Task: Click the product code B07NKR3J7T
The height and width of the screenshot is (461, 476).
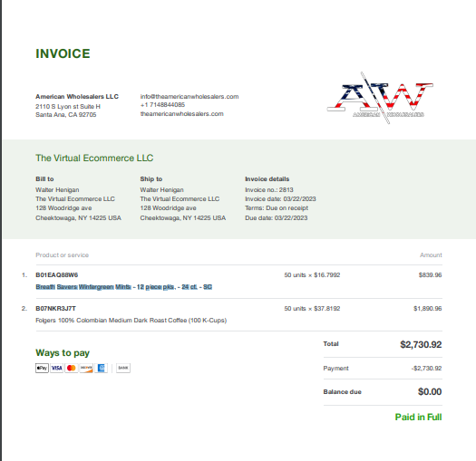Action: click(56, 309)
